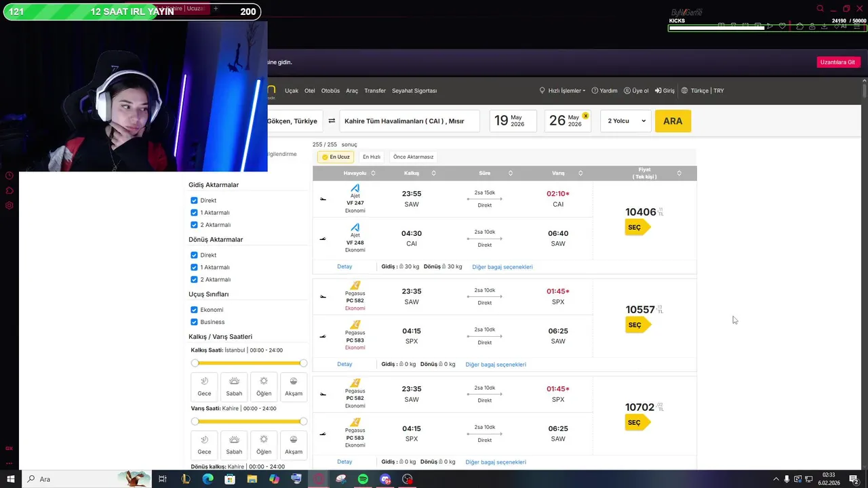This screenshot has height=488, width=868.
Task: Select Öğlen for Kahire arrival time
Action: coord(264,445)
